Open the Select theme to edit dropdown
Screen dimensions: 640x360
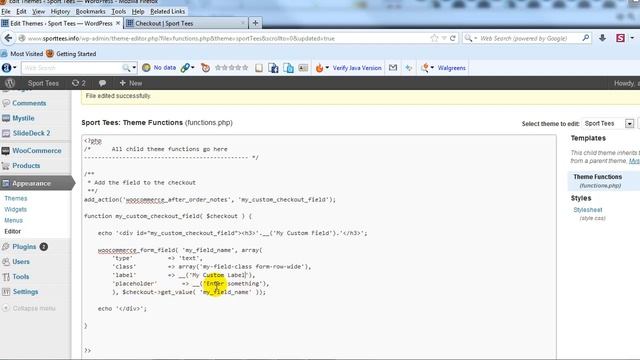point(609,123)
